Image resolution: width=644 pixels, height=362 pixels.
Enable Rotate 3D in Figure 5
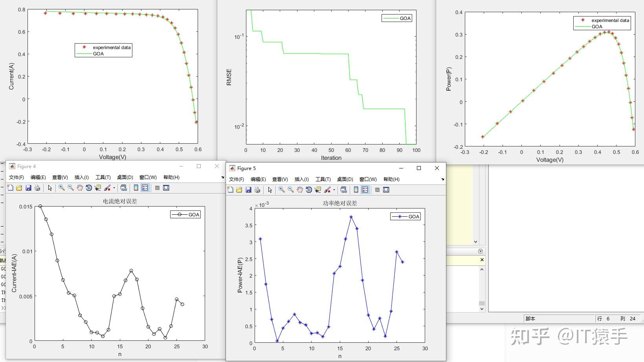[x=309, y=190]
